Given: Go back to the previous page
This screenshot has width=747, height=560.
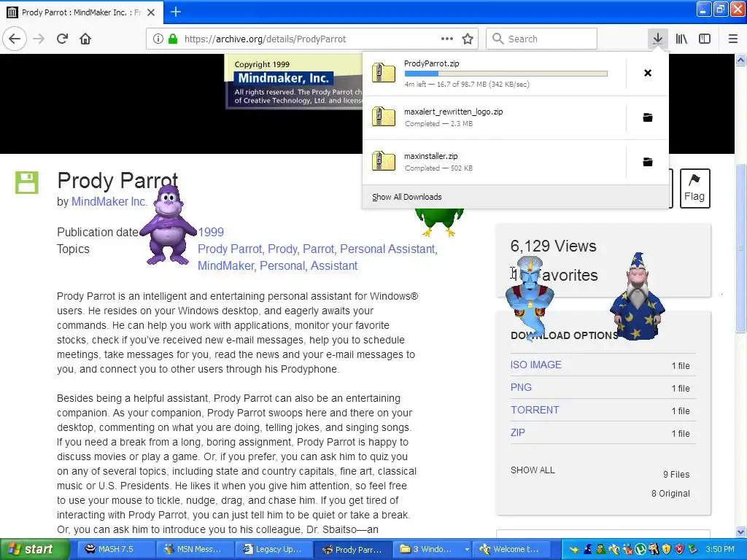Looking at the screenshot, I should pyautogui.click(x=15, y=39).
